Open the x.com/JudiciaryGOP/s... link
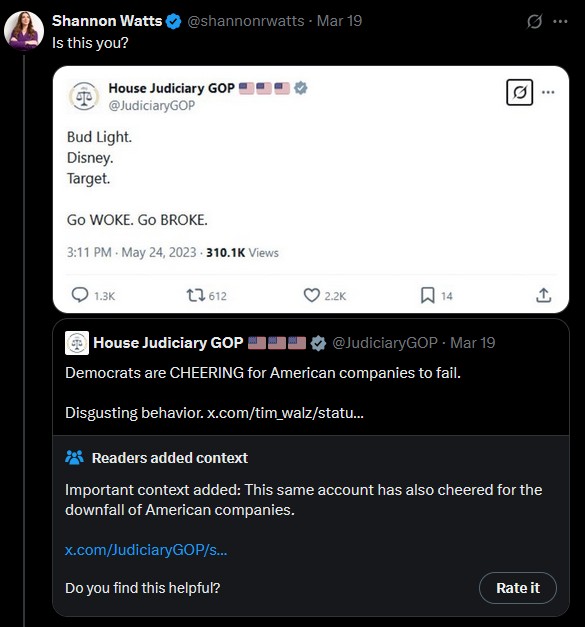The image size is (585, 627). [x=146, y=550]
